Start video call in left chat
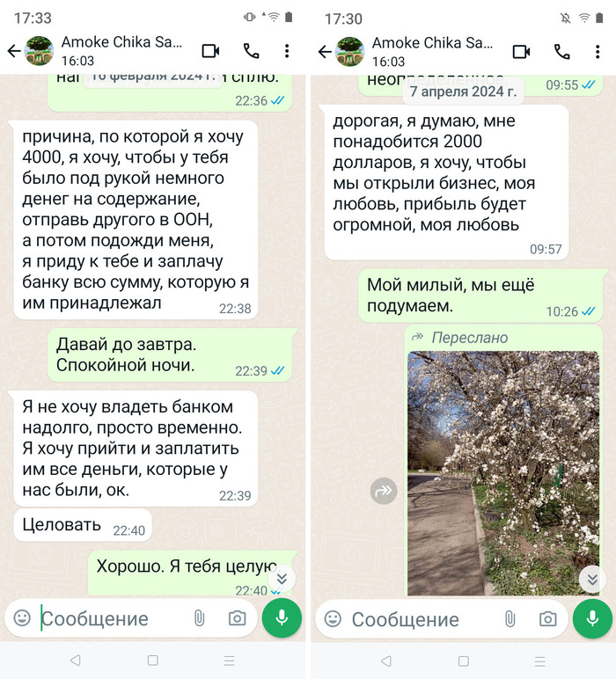 tap(211, 51)
